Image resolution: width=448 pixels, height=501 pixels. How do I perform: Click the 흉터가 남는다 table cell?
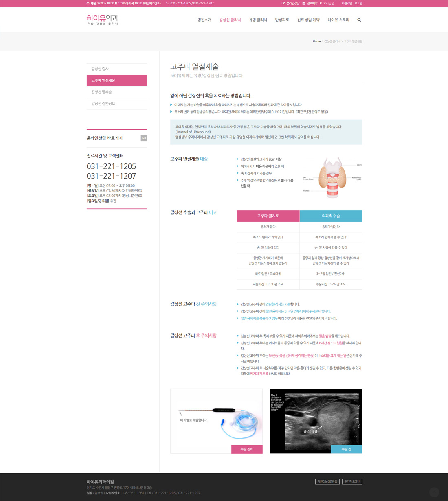point(331,227)
